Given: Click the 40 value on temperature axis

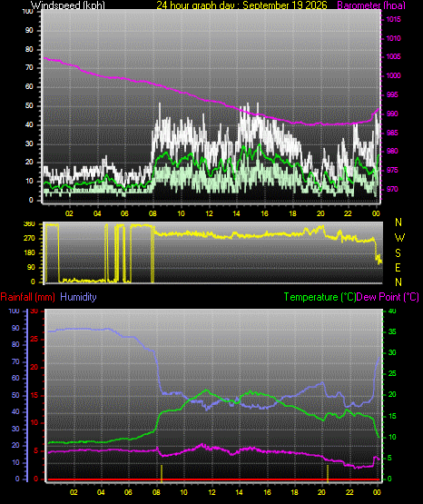Looking at the screenshot, I should tap(392, 311).
